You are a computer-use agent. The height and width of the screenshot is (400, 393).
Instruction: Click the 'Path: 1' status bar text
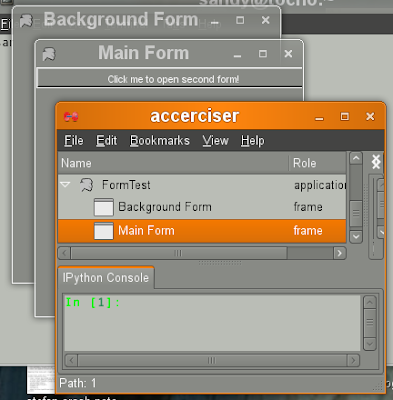click(78, 383)
